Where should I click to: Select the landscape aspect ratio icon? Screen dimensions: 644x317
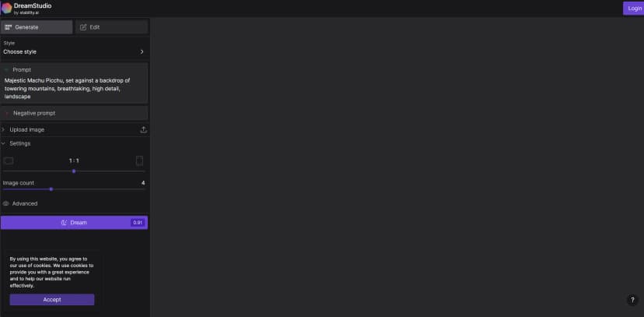point(9,160)
